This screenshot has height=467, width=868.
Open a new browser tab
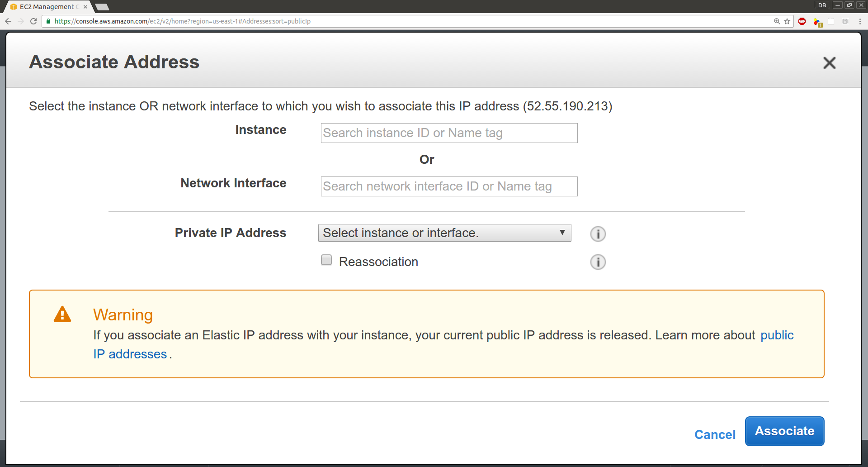point(102,7)
